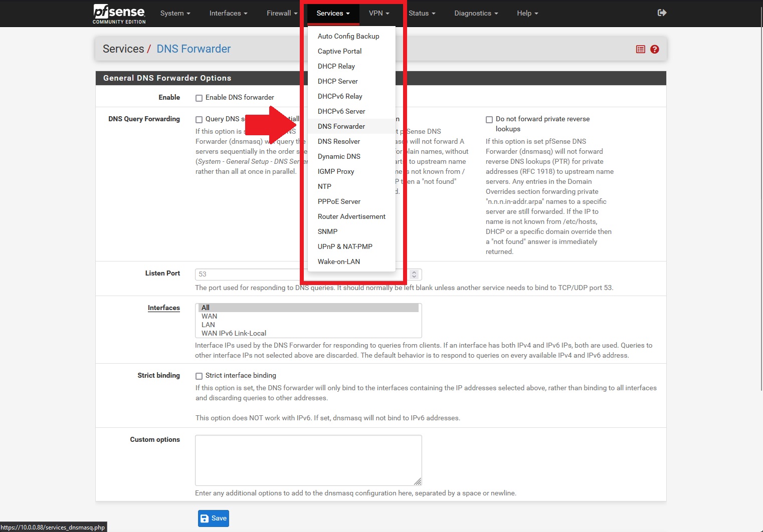Open Dynamic DNS from Services menu
The height and width of the screenshot is (532, 763).
coord(351,156)
